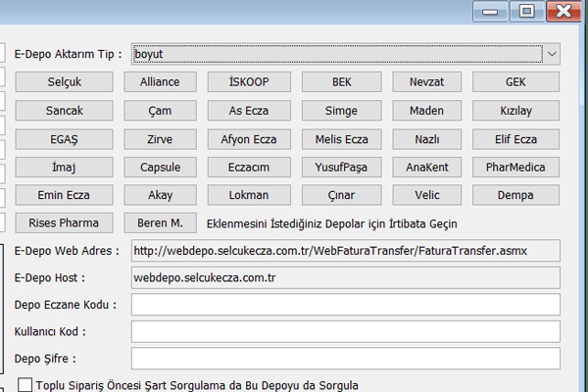Select the Nazlı button
588x392 pixels.
click(x=426, y=139)
